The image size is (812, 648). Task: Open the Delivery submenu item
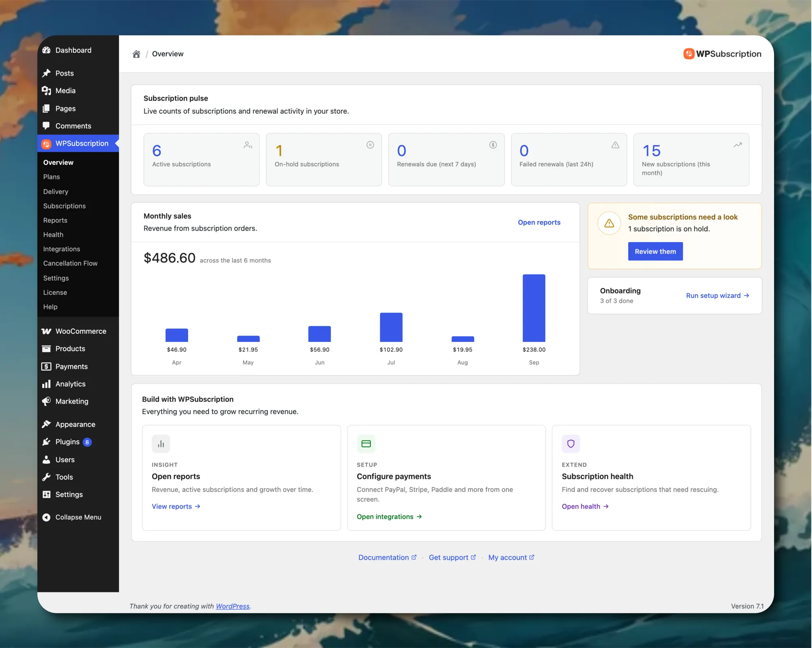tap(56, 192)
